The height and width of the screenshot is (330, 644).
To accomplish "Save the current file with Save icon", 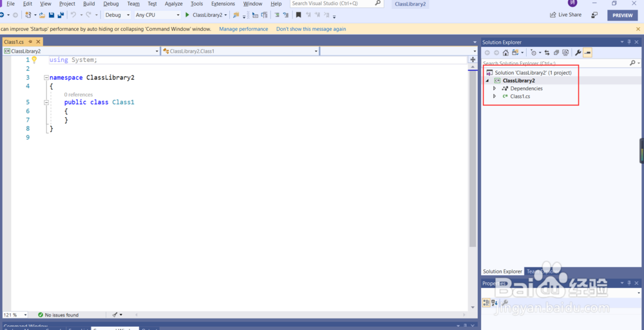I will pos(52,15).
